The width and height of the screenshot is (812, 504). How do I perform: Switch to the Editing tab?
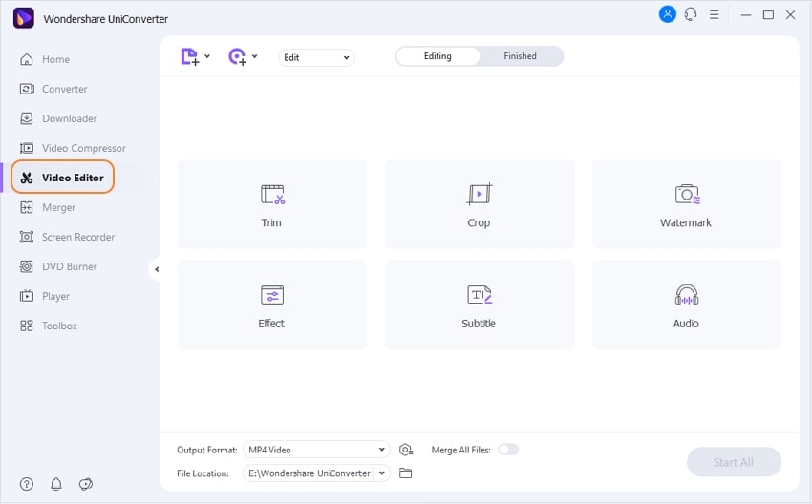(438, 56)
